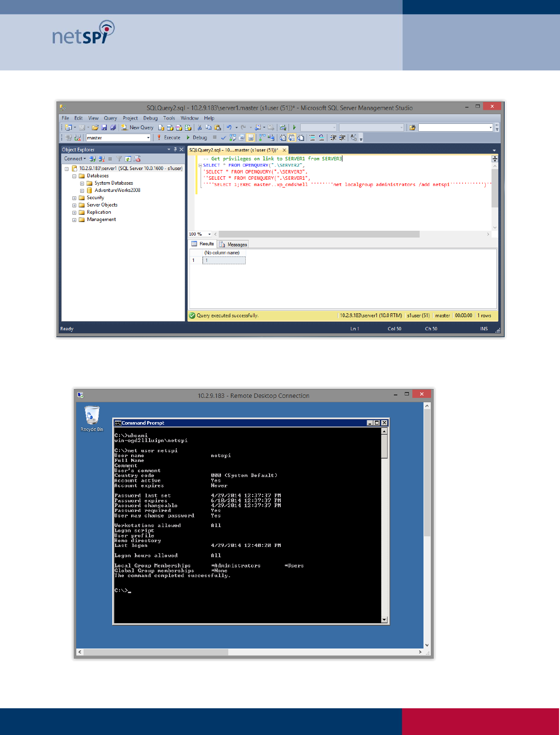This screenshot has width=560, height=735.
Task: Collapse the Databases tree node
Action: pos(74,176)
